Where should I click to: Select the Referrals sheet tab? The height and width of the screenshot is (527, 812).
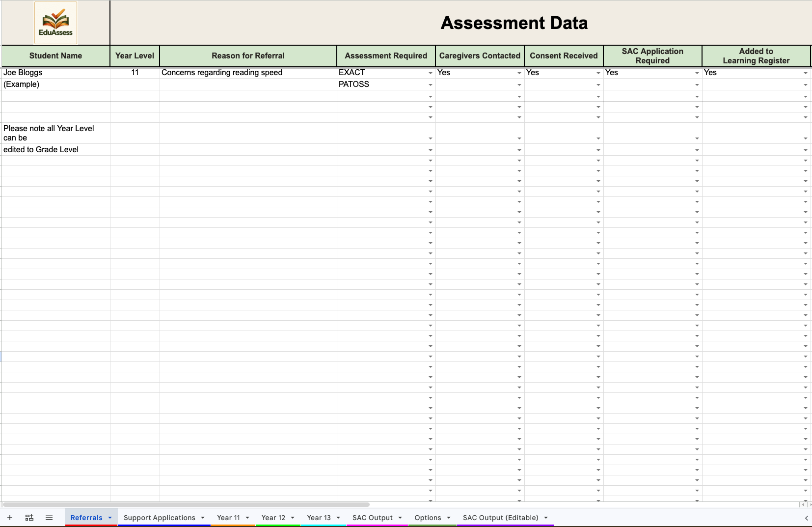(x=86, y=518)
